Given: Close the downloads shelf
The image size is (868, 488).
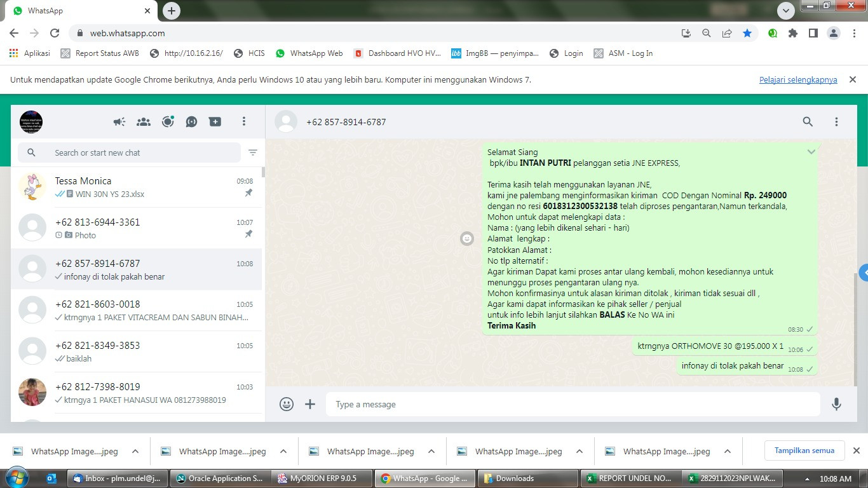Looking at the screenshot, I should [x=856, y=451].
